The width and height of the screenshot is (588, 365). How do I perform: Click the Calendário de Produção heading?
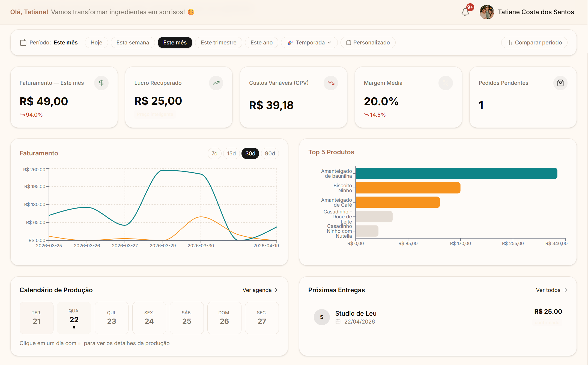(x=56, y=290)
